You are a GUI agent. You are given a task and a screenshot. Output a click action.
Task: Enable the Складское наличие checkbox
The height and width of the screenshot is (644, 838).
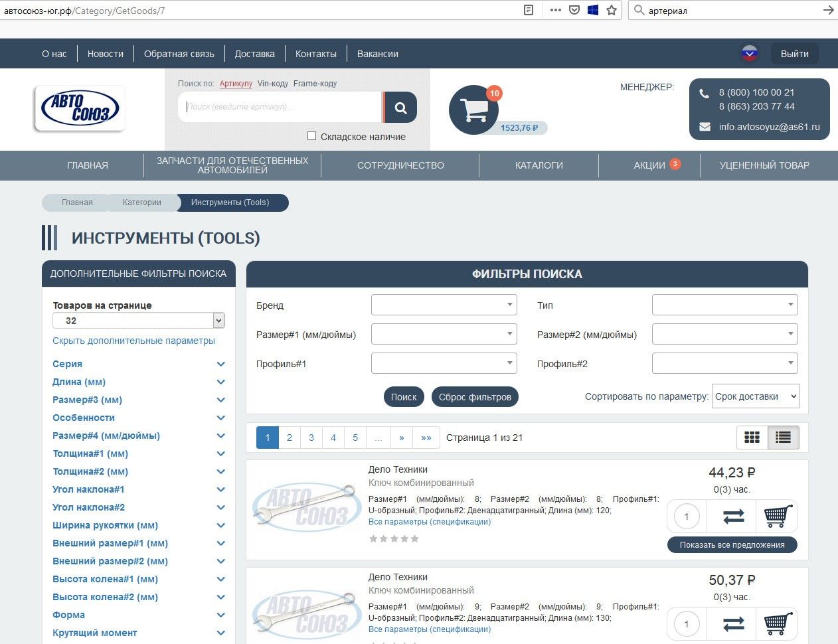point(311,136)
